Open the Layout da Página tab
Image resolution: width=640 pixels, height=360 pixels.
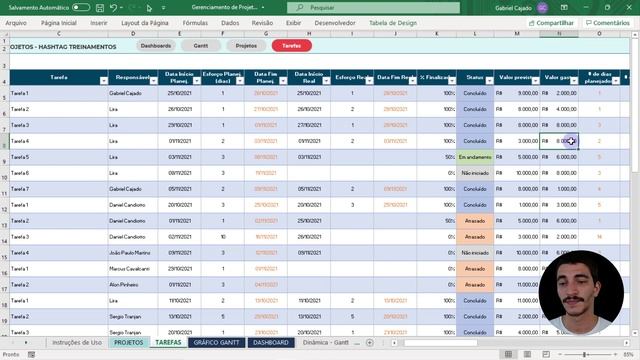click(144, 23)
